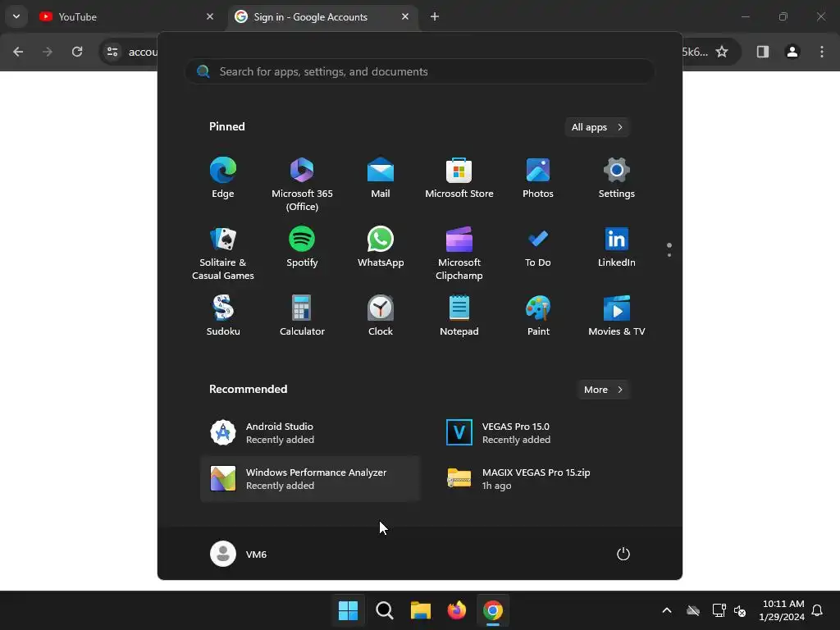Launch Microsoft 365 (Office)
The height and width of the screenshot is (630, 840).
click(302, 185)
